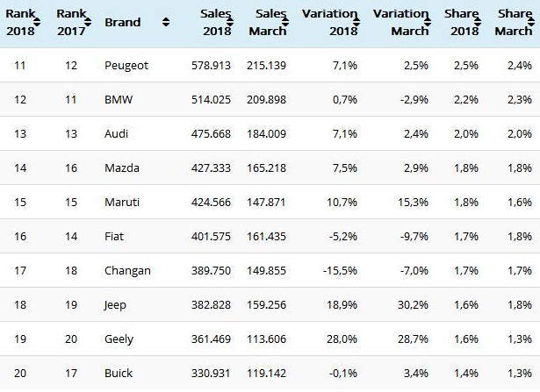Click Peugeot's 578.913 sales 2018 value
Viewport: 540px width, 392px height.
210,65
